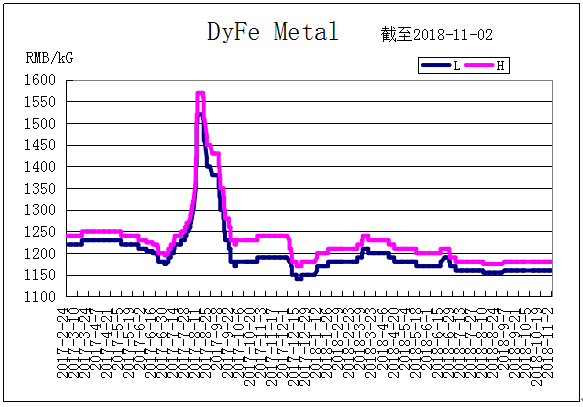Click the last x-axis date label 2018-11-2
The height and width of the screenshot is (407, 583).
549,346
